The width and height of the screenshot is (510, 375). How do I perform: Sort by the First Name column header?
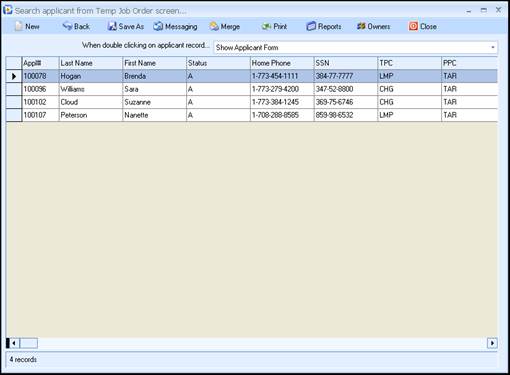pyautogui.click(x=154, y=63)
